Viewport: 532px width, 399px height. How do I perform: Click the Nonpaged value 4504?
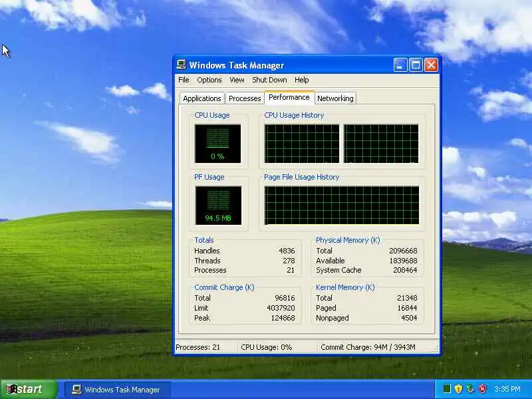[x=409, y=318]
